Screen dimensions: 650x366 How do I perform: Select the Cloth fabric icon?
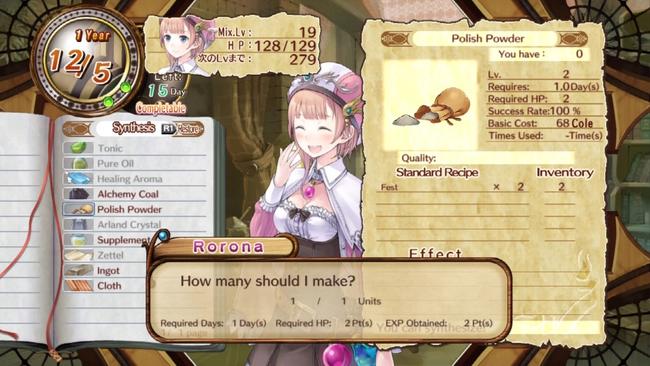[78, 286]
